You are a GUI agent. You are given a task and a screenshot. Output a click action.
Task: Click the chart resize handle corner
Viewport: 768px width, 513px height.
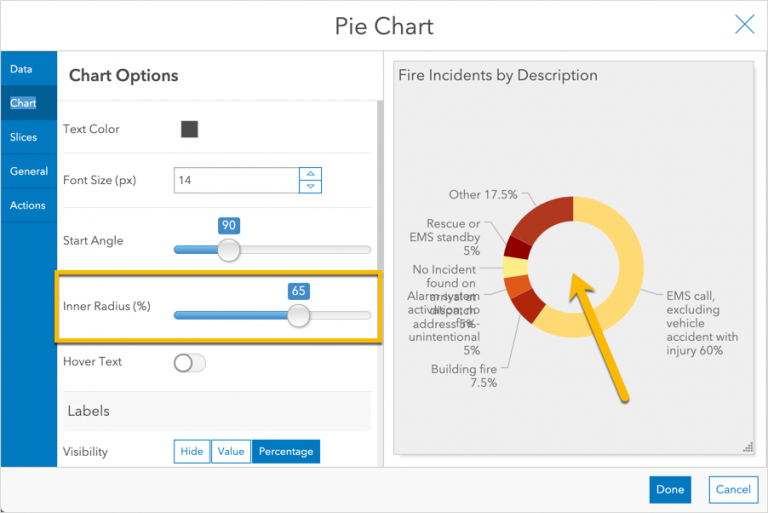pyautogui.click(x=746, y=447)
